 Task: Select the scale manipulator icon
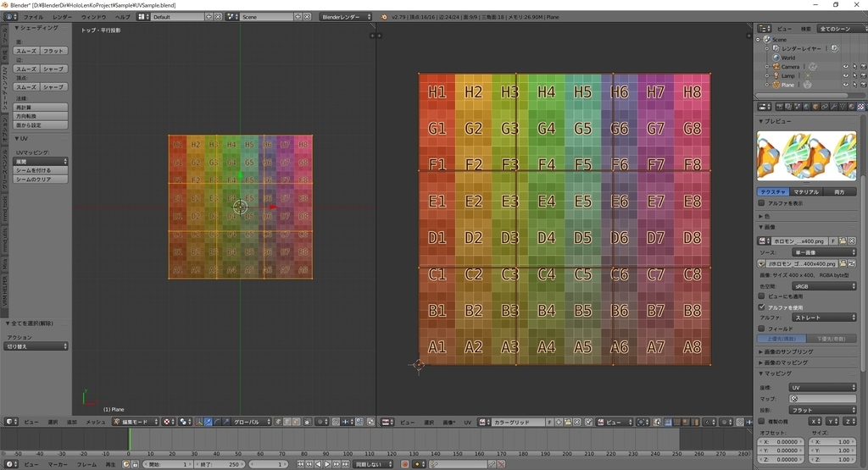pos(225,422)
